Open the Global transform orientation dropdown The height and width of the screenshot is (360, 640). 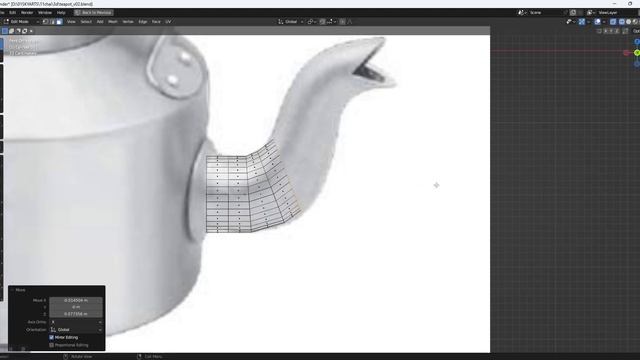(291, 22)
